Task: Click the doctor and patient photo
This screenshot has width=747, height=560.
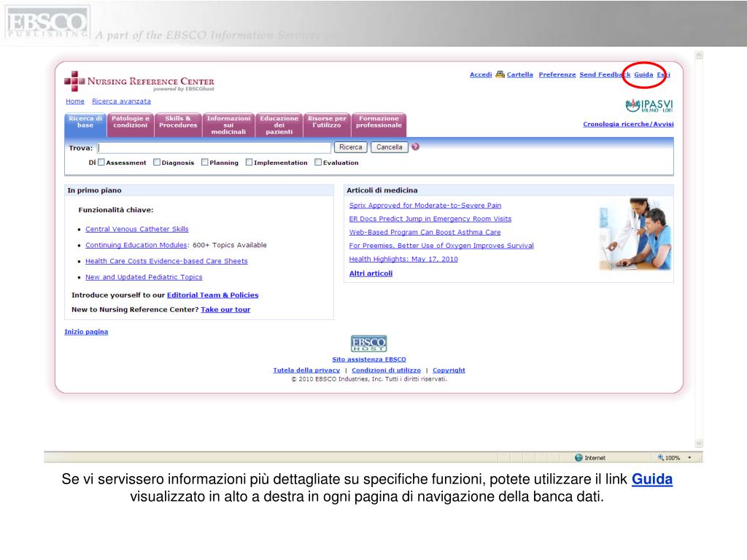Action: tap(635, 234)
